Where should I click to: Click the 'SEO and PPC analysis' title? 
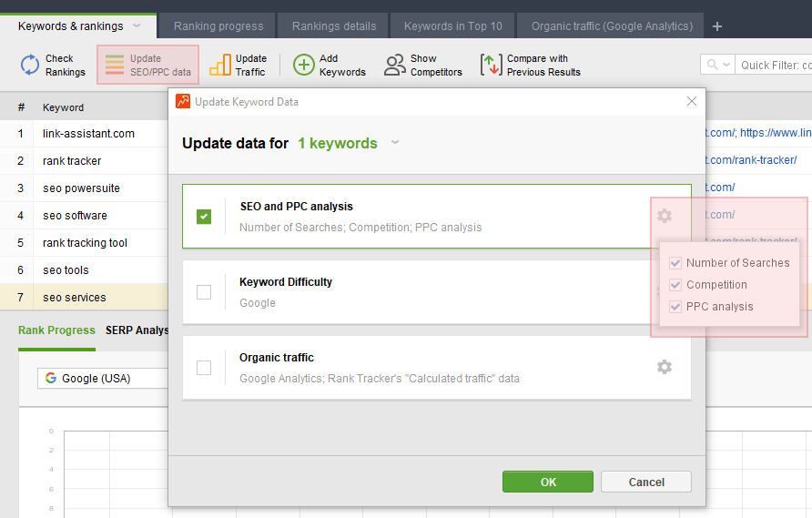pyautogui.click(x=296, y=206)
